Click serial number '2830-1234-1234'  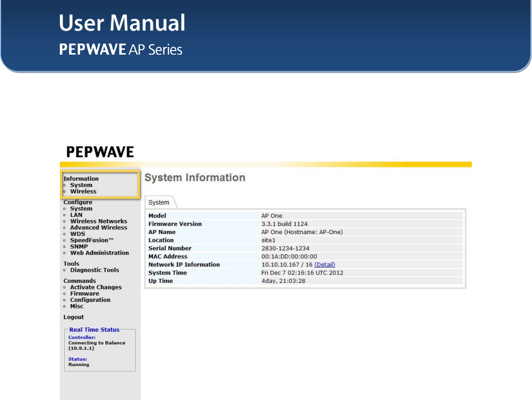[285, 248]
